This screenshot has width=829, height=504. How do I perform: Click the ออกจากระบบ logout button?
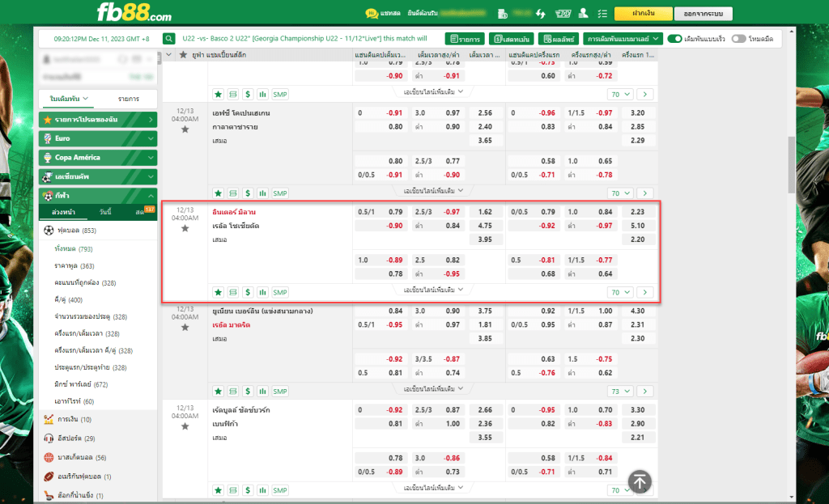[x=703, y=14]
